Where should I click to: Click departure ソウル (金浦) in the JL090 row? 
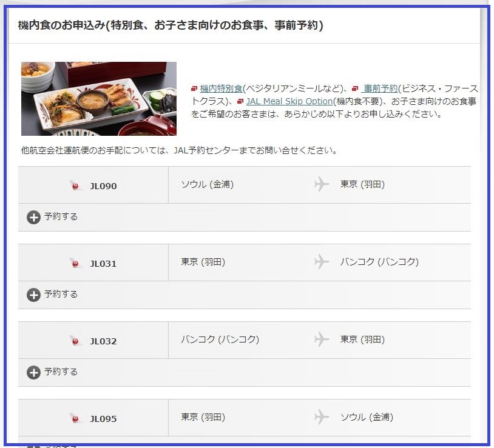[208, 184]
